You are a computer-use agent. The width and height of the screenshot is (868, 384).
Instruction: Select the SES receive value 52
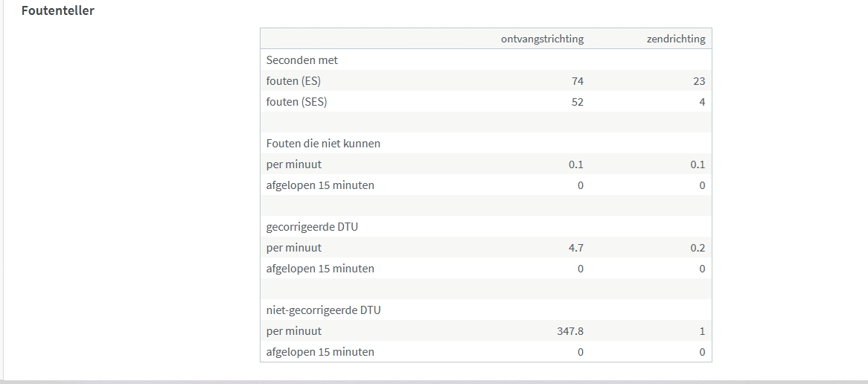(x=578, y=102)
